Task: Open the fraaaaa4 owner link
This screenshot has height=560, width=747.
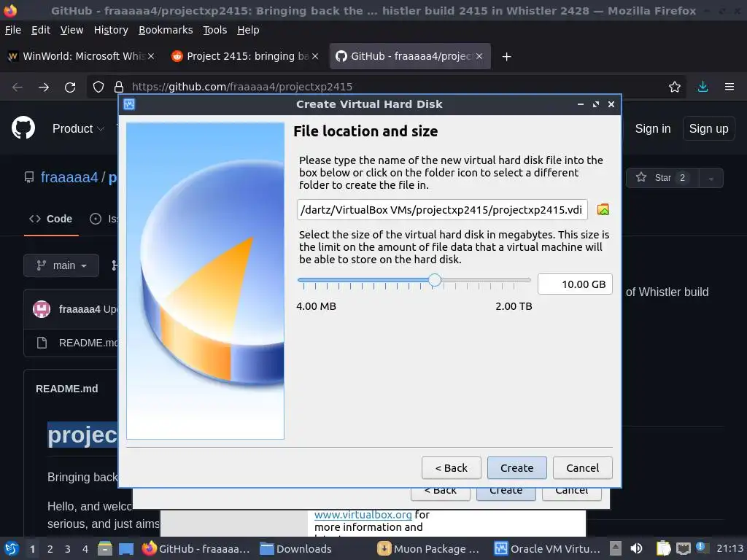Action: tap(69, 177)
